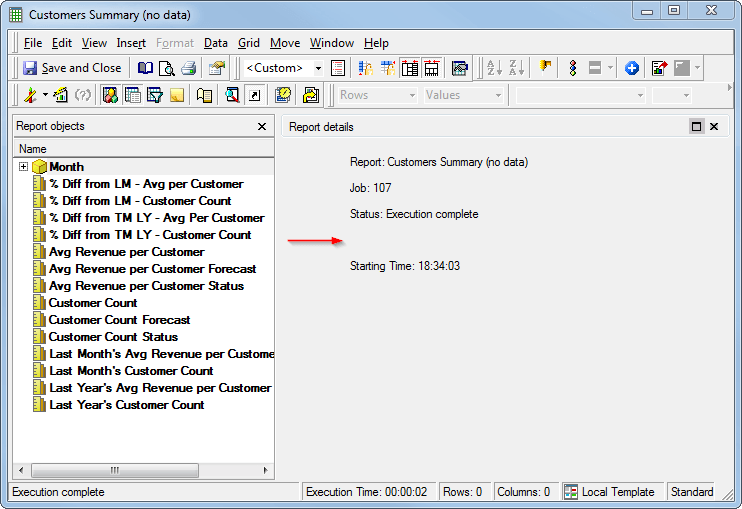Open the Edit menu
Viewport: 742px width, 509px height.
[x=62, y=43]
